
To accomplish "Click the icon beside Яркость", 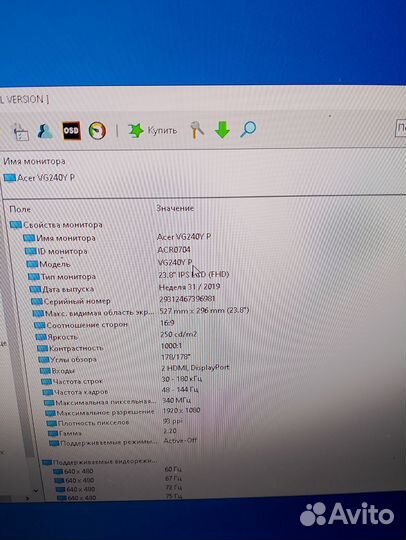I will click(x=41, y=337).
